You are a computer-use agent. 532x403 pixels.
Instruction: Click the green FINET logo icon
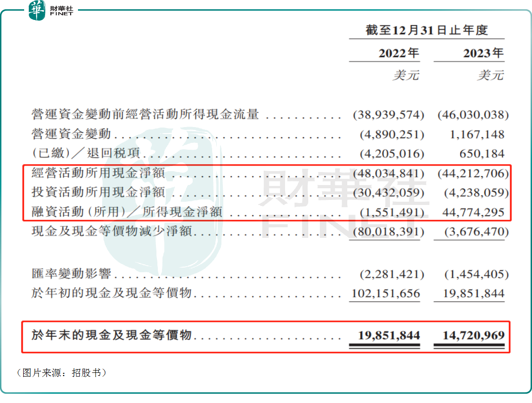(37, 10)
